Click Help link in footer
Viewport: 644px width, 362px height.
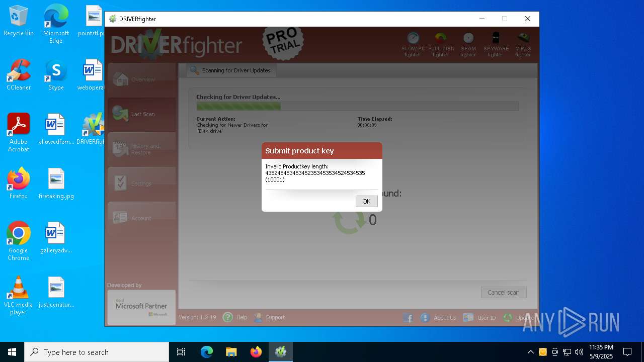(242, 317)
